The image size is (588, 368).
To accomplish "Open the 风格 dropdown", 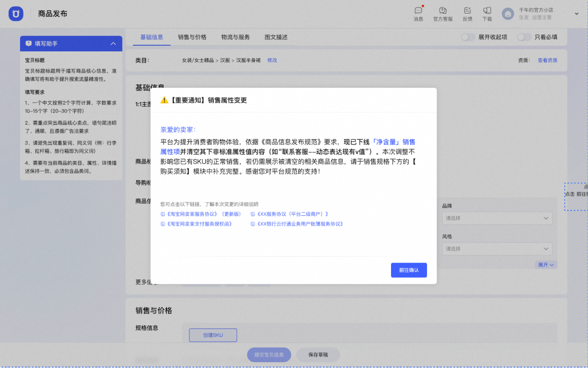I will pos(497,249).
